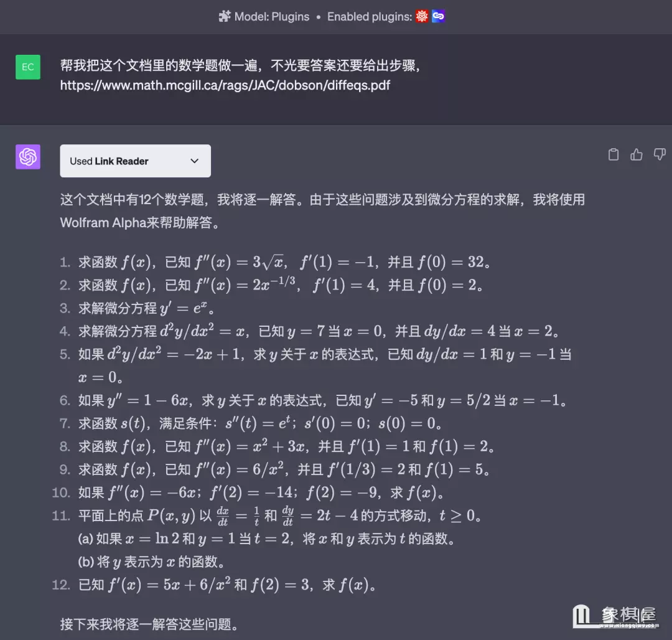The height and width of the screenshot is (640, 672).
Task: Click the blue Link Reader plugin icon
Action: tap(439, 17)
